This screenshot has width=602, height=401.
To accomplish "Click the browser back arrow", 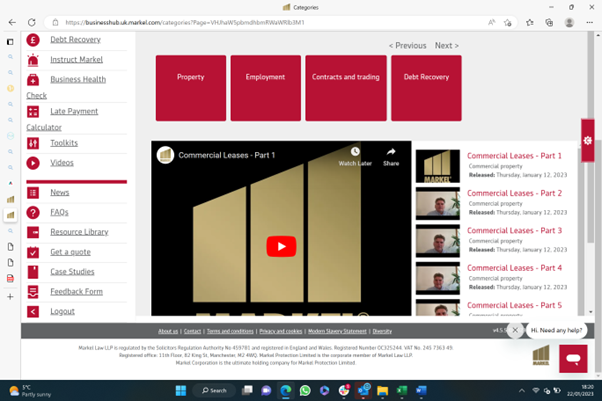I will [x=12, y=22].
